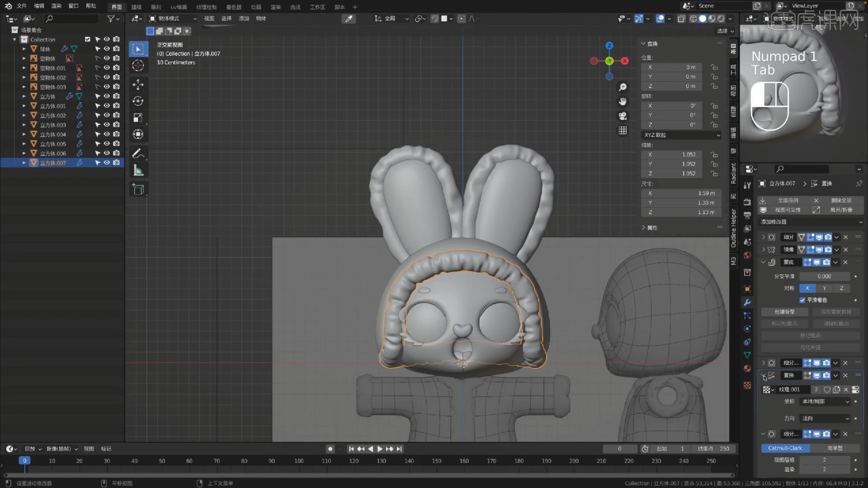Open the 编辑 menu

[39, 6]
